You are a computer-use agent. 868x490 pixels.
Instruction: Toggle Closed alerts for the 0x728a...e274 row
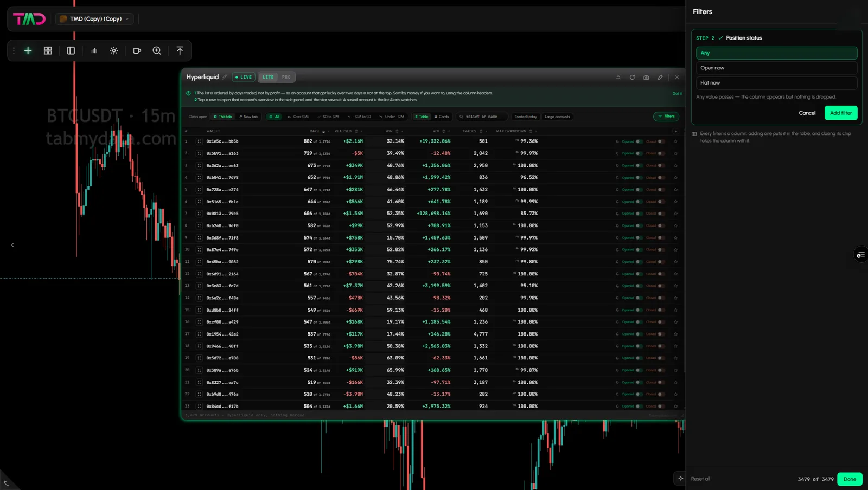[x=661, y=190]
